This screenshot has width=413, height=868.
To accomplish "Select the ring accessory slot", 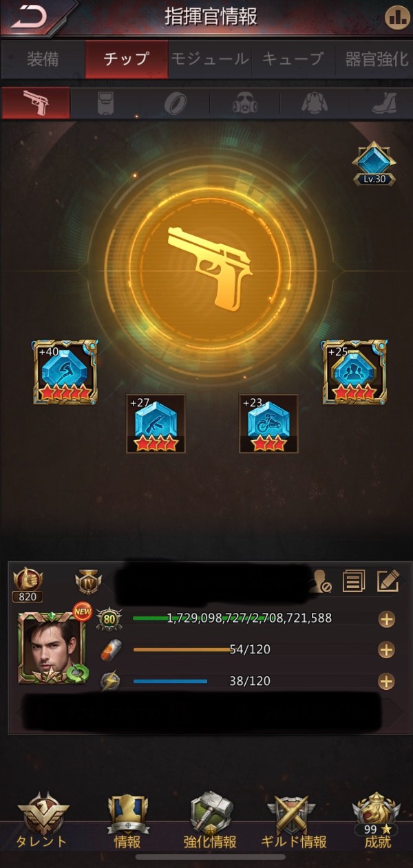I will click(x=175, y=103).
